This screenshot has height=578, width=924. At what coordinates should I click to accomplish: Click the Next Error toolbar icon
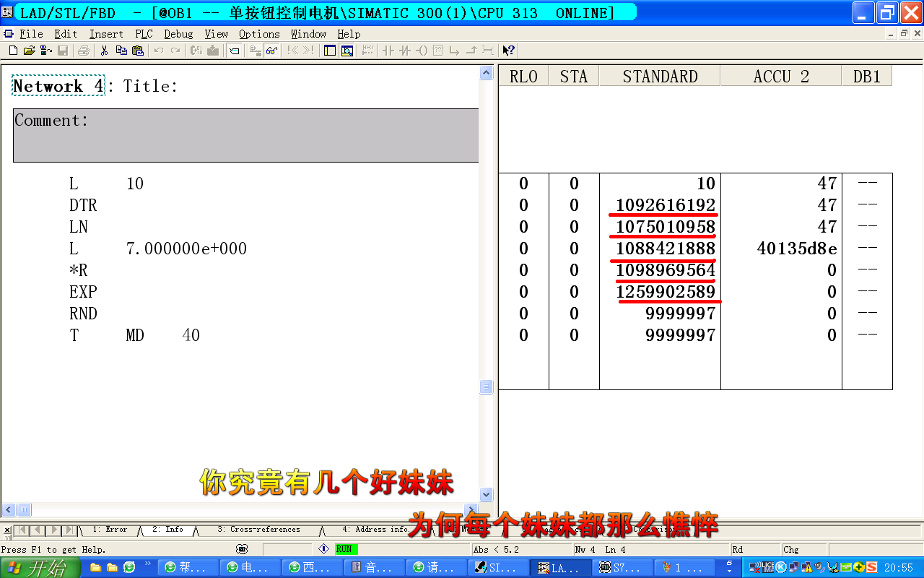tap(308, 51)
